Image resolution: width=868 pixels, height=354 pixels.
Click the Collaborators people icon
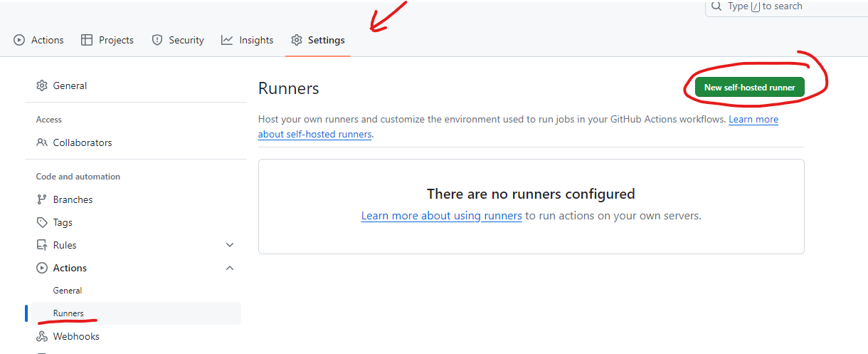click(42, 142)
